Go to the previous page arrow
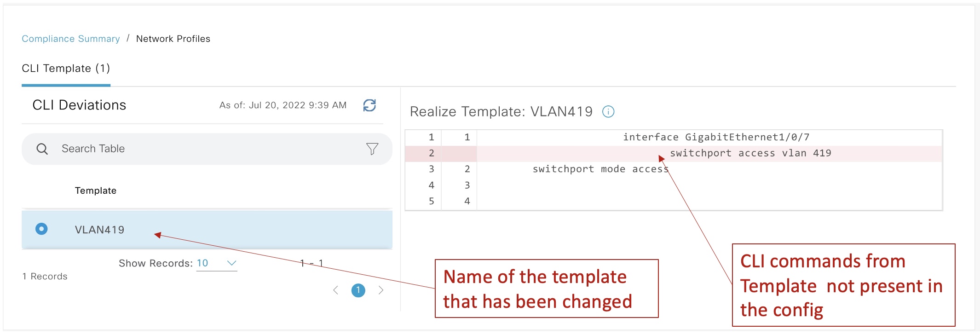 (336, 290)
